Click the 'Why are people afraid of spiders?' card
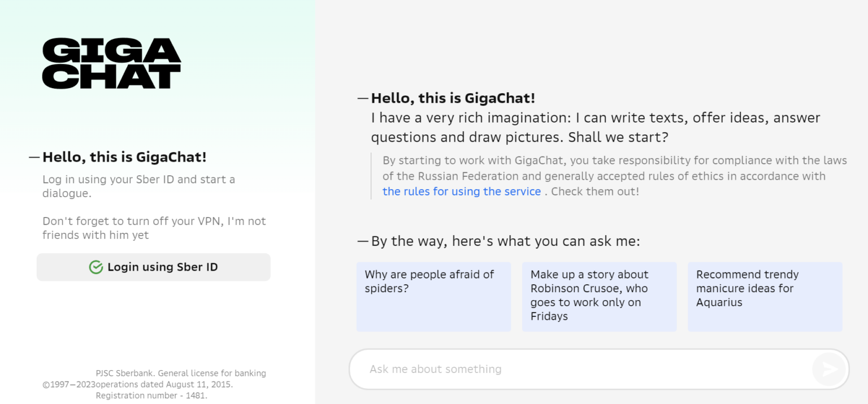The width and height of the screenshot is (868, 404). click(433, 296)
